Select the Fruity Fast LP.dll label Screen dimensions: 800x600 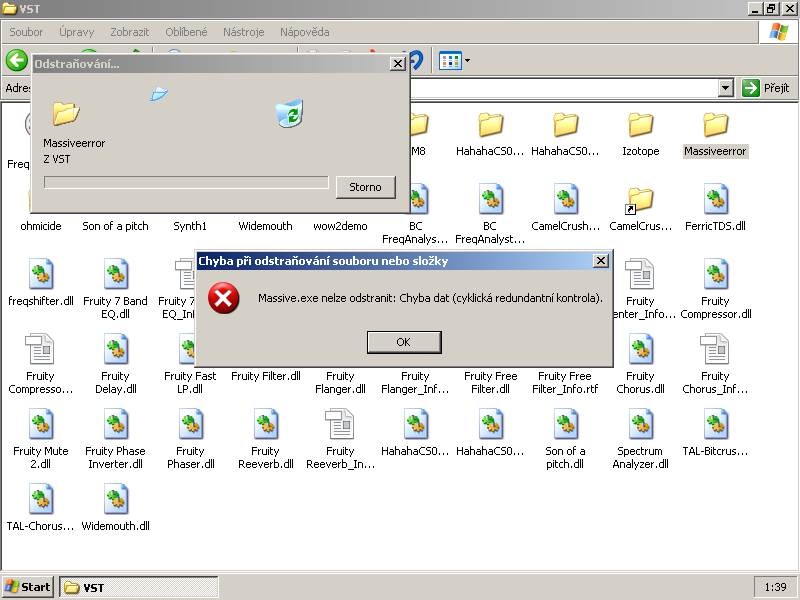click(x=190, y=383)
